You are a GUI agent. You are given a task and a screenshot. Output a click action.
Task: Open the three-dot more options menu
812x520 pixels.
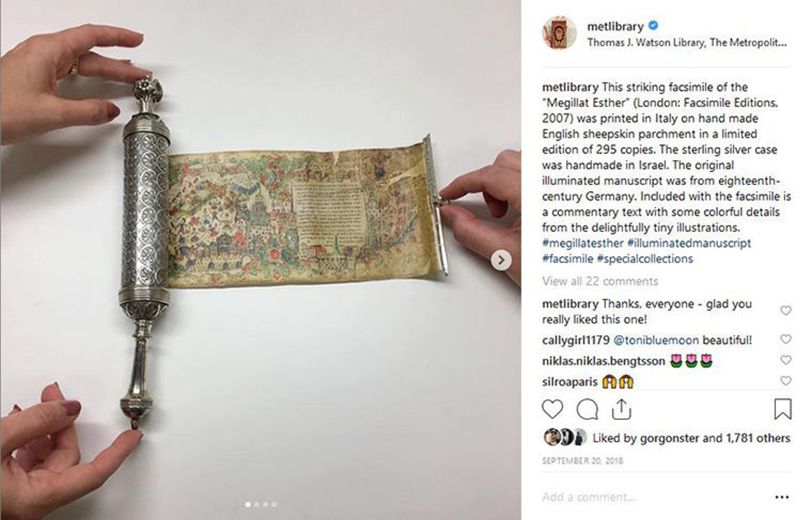782,497
